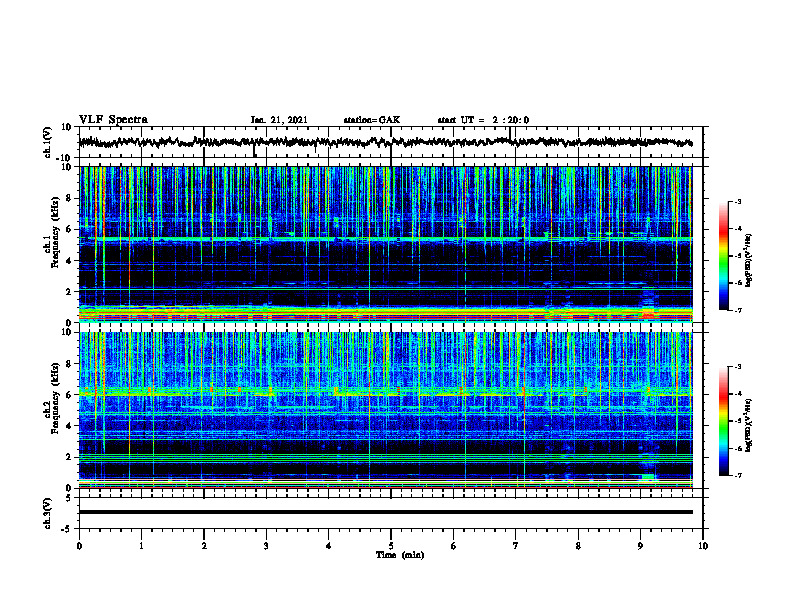This screenshot has width=792, height=612.
Task: Click the ch.1 spectrogram panel
Action: 385,244
